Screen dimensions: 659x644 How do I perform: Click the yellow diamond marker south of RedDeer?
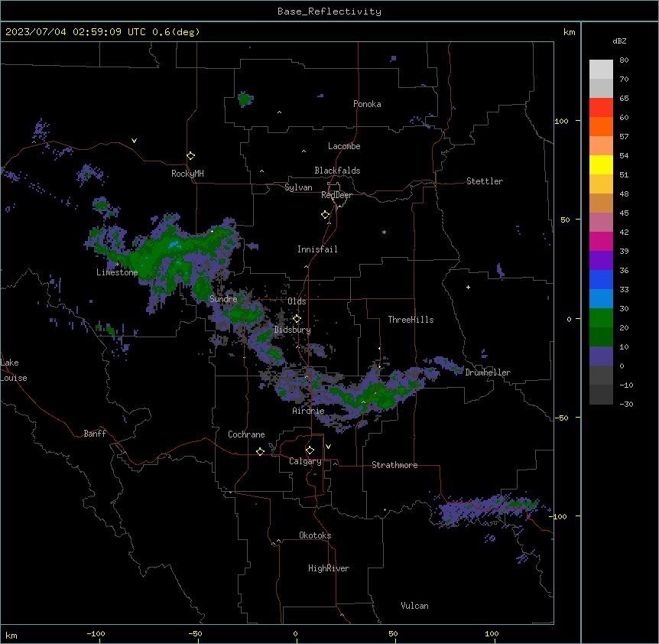click(326, 215)
